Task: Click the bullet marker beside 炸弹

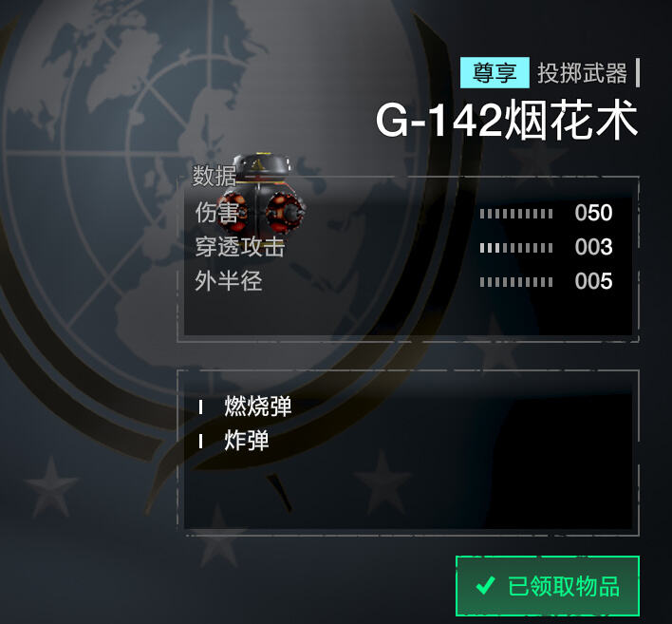Action: coord(200,442)
